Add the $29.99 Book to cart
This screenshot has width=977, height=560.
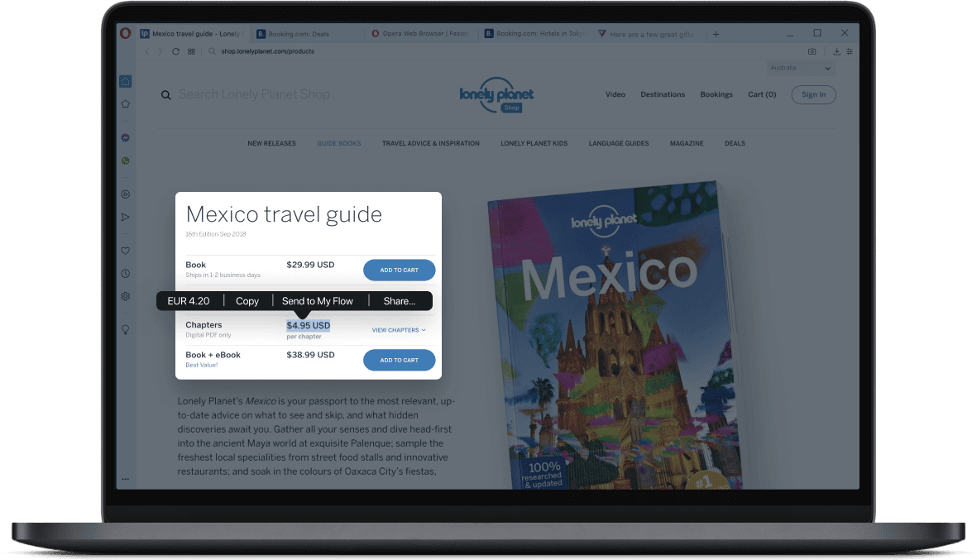(400, 270)
